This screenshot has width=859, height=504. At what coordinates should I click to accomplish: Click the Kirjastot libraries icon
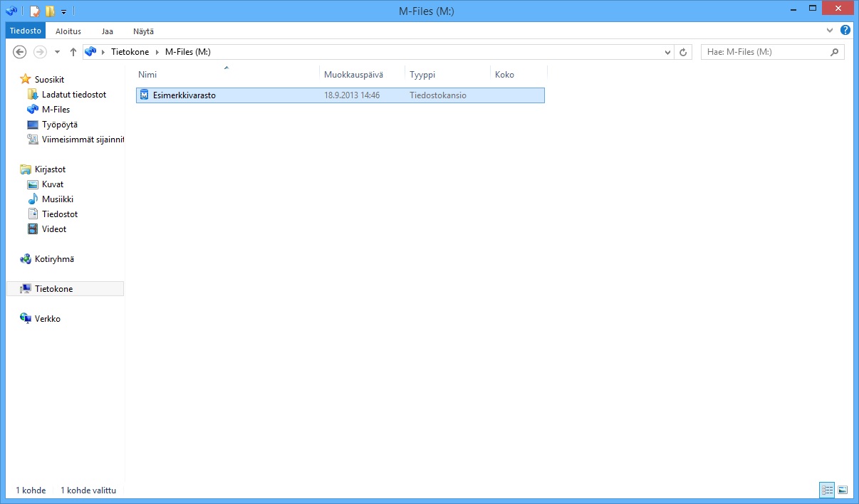click(26, 169)
